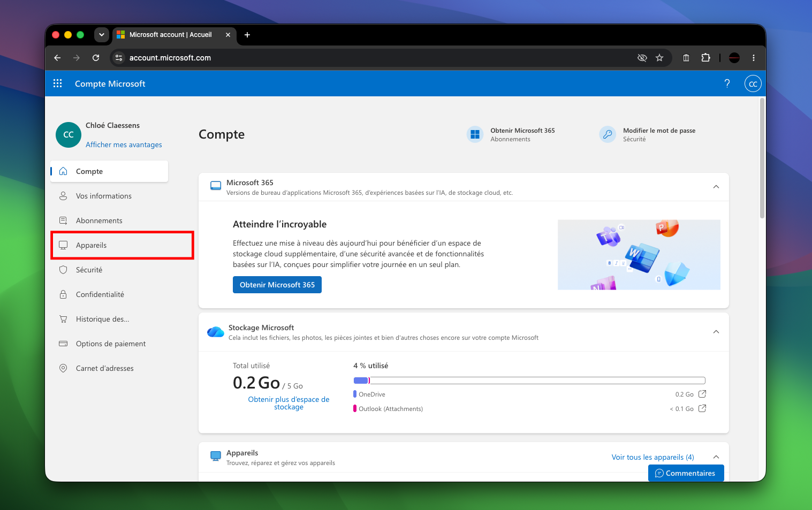
Task: Bookmark this page with the star icon
Action: [x=659, y=58]
